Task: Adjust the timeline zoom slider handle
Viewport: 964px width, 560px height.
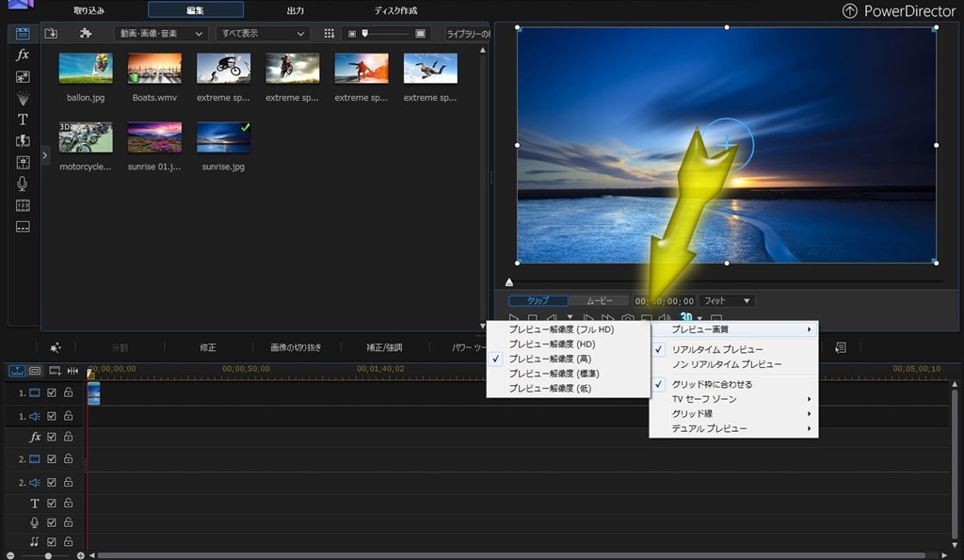Action: (48, 555)
